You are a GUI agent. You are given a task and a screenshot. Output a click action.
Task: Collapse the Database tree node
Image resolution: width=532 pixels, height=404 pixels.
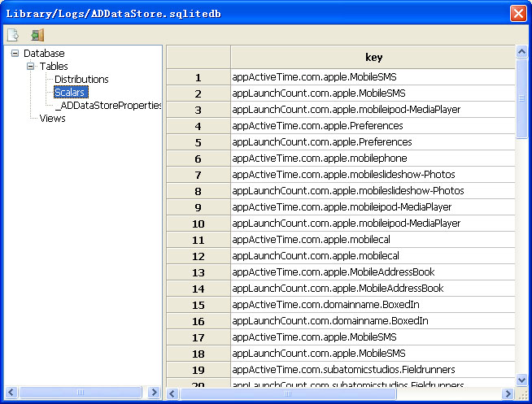pyautogui.click(x=15, y=53)
